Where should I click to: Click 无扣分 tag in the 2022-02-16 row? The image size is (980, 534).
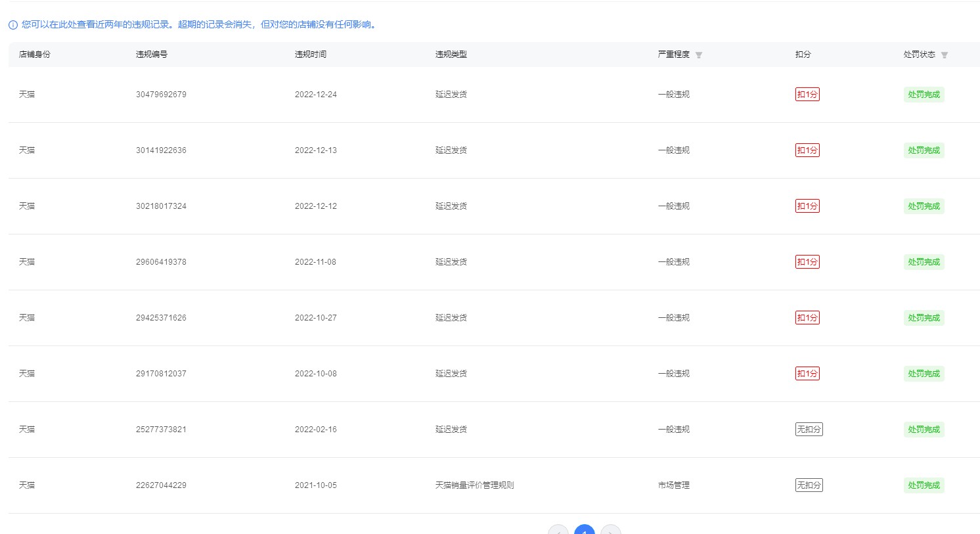[809, 430]
